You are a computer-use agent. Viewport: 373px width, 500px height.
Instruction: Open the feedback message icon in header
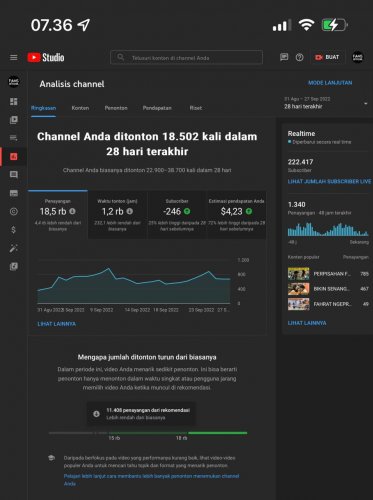tap(284, 57)
